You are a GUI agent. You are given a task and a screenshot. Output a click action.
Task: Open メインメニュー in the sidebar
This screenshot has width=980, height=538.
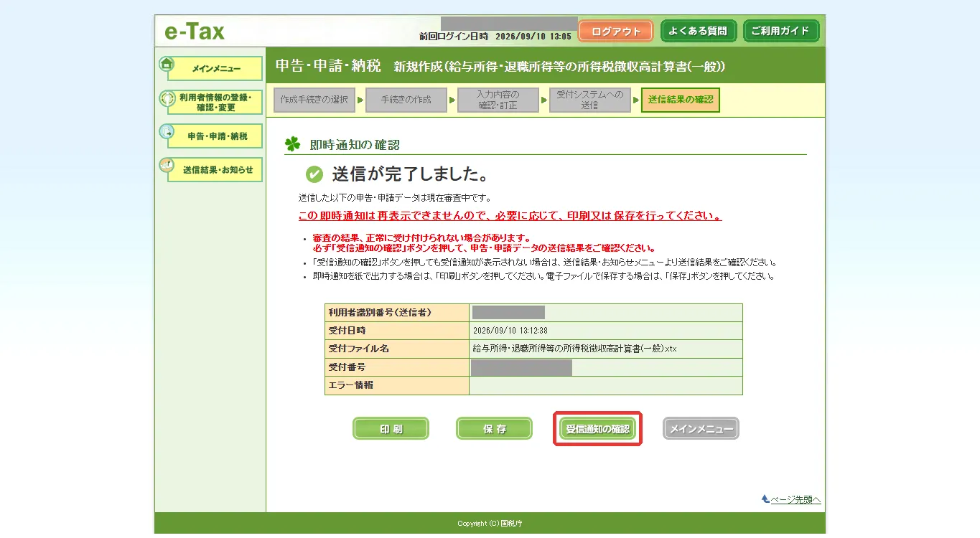tap(215, 69)
